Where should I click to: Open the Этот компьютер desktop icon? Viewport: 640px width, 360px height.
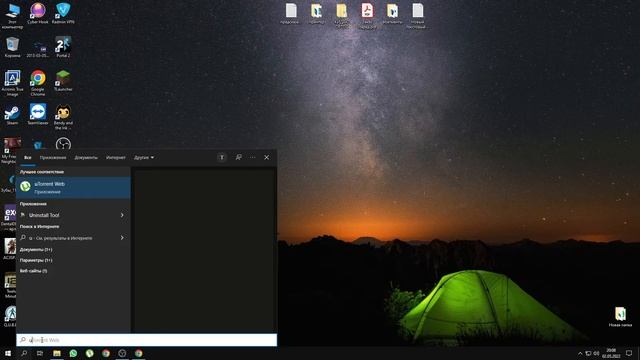click(x=12, y=16)
